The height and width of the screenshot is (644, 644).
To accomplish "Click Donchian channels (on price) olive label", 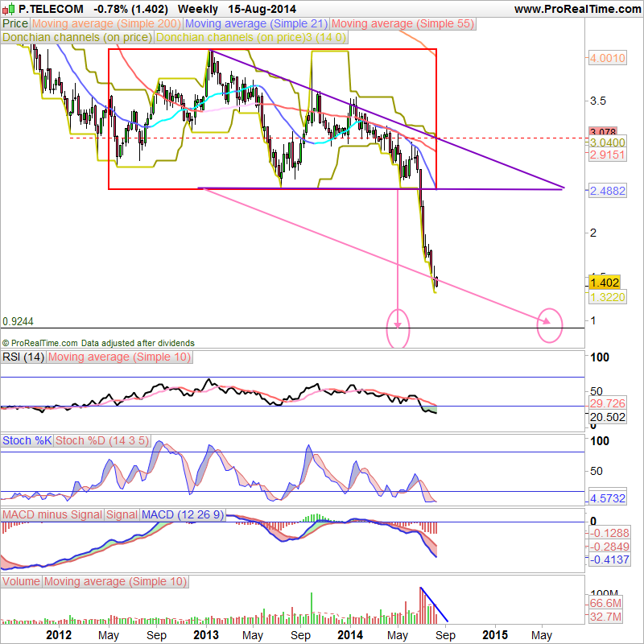I will [x=77, y=37].
